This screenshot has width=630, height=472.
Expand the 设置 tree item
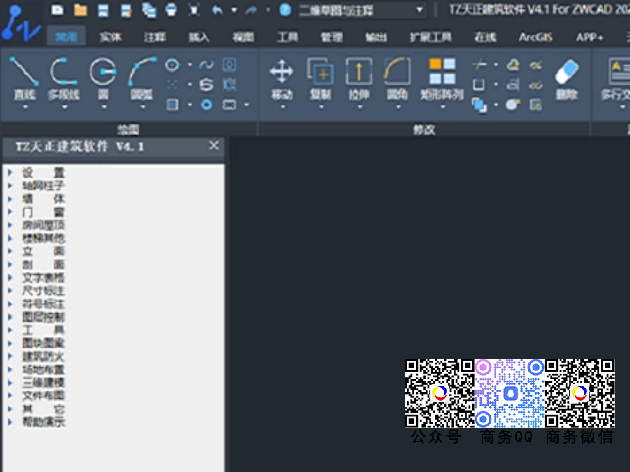click(x=10, y=173)
